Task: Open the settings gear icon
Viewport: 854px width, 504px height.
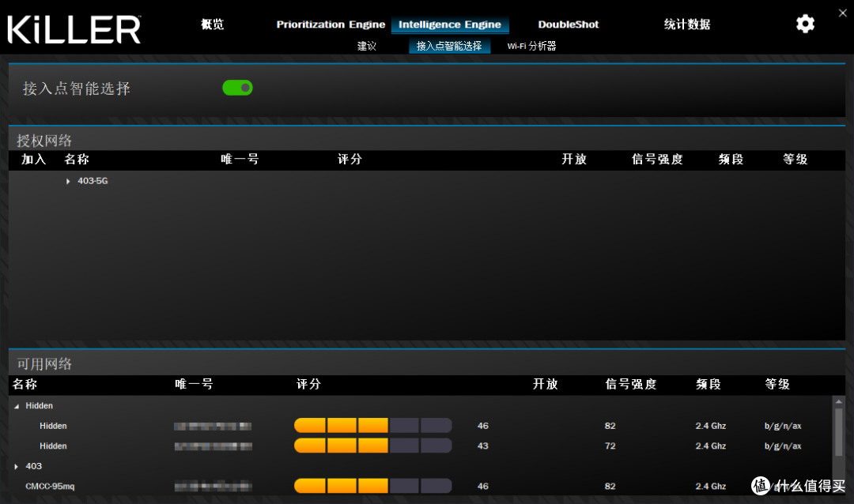Action: click(805, 24)
